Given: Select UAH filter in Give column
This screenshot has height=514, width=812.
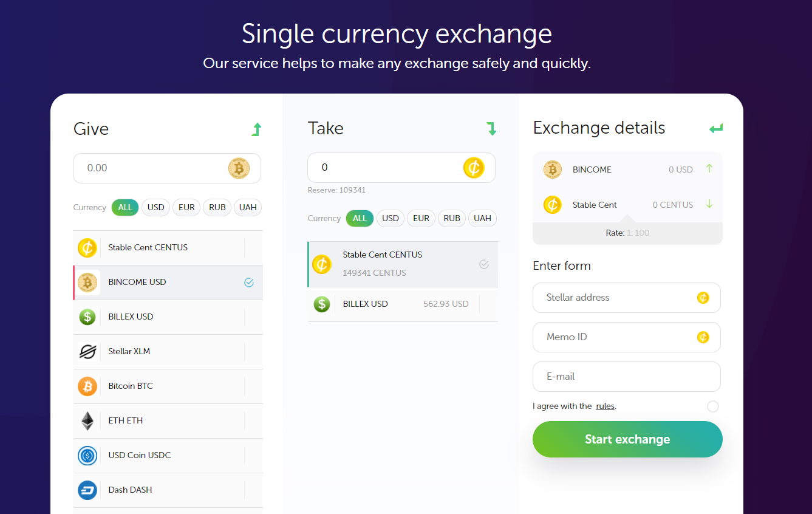Looking at the screenshot, I should pyautogui.click(x=248, y=207).
